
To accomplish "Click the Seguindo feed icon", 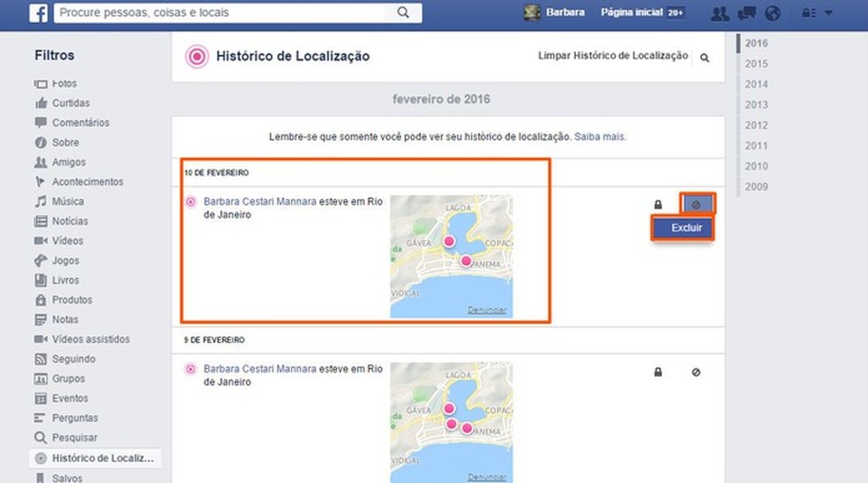I will click(41, 358).
